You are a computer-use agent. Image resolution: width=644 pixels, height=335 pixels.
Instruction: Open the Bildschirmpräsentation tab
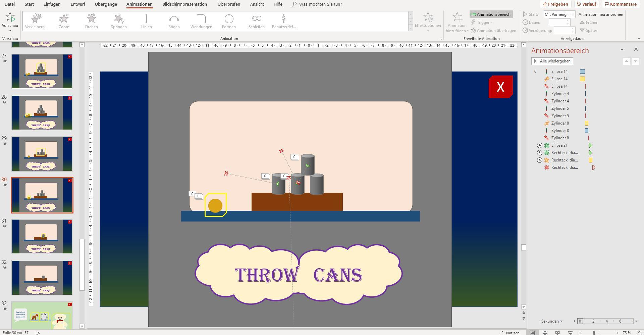(x=185, y=4)
